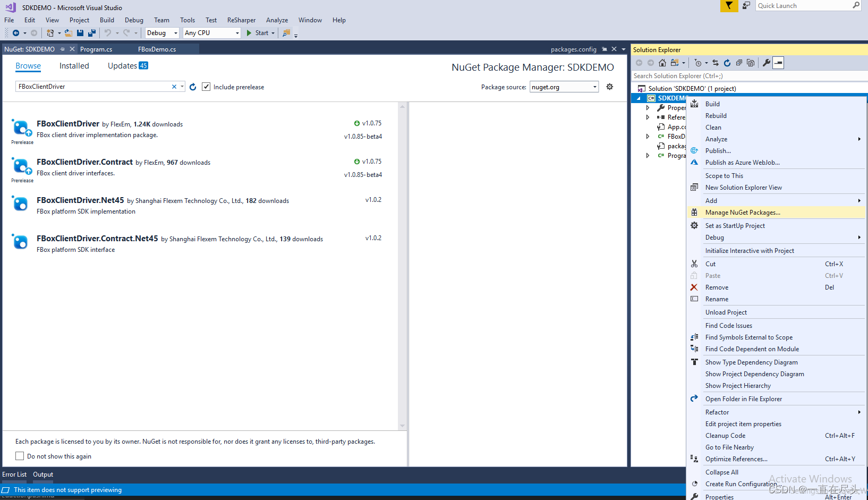Refresh the NuGet package search results
868x500 pixels.
point(193,87)
